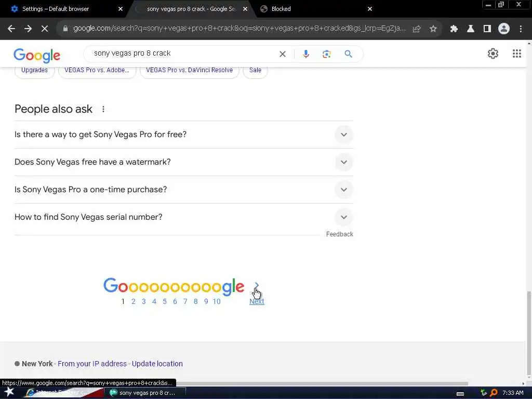Click the browser address bar URL

pyautogui.click(x=239, y=29)
